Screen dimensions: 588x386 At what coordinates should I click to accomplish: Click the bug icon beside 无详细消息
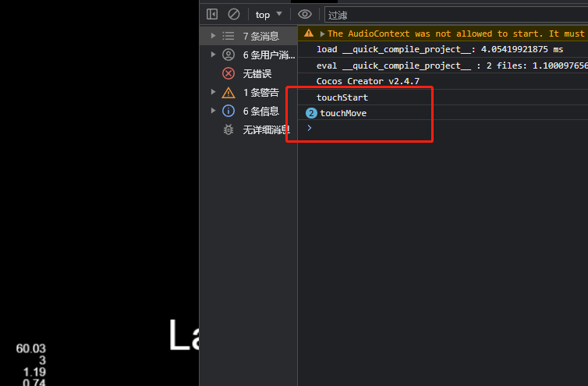click(x=228, y=129)
